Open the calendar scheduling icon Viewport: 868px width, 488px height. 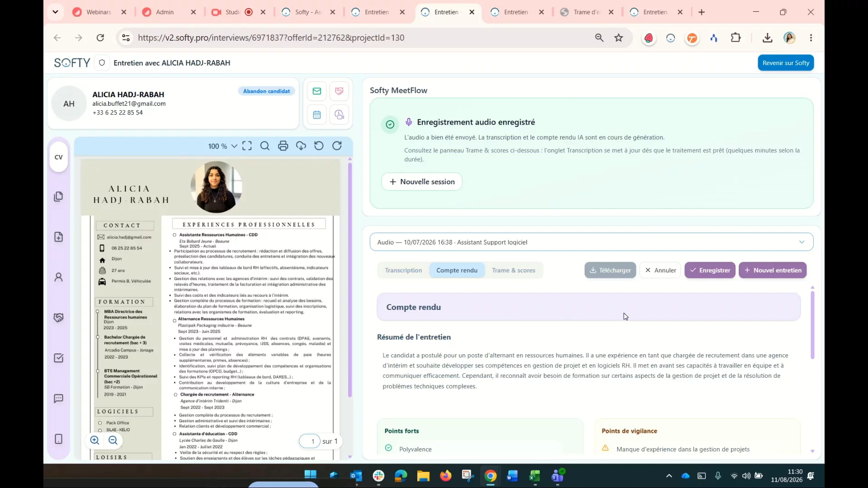coord(317,115)
